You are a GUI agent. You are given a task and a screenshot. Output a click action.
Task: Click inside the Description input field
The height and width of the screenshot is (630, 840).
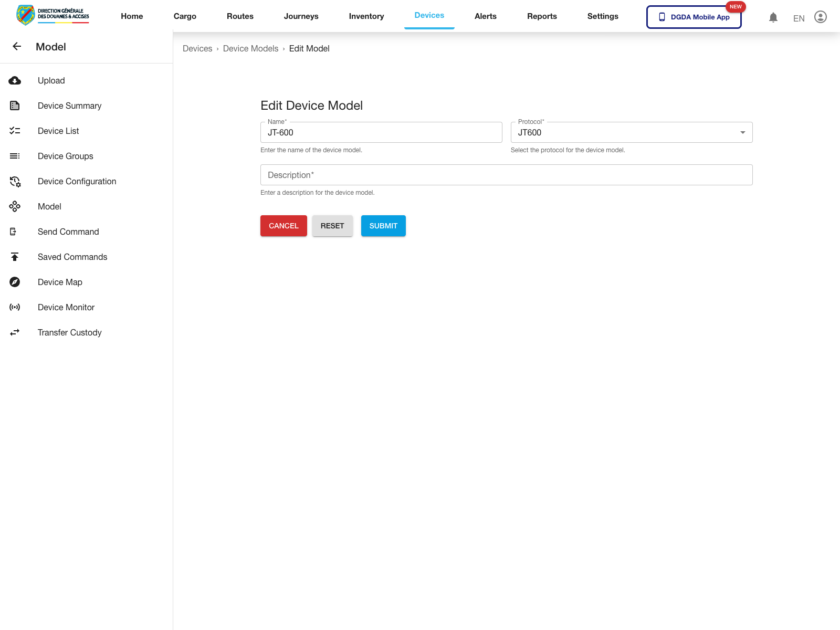click(x=506, y=175)
